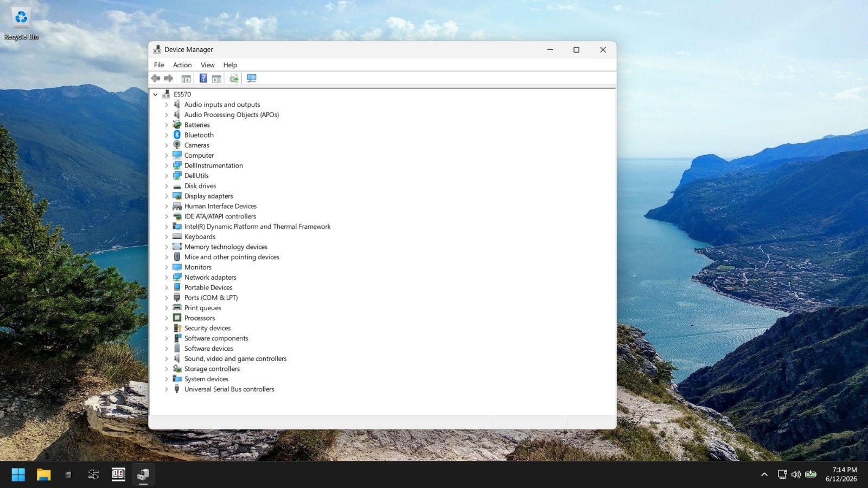
Task: Expand the Display adapters node
Action: click(167, 196)
